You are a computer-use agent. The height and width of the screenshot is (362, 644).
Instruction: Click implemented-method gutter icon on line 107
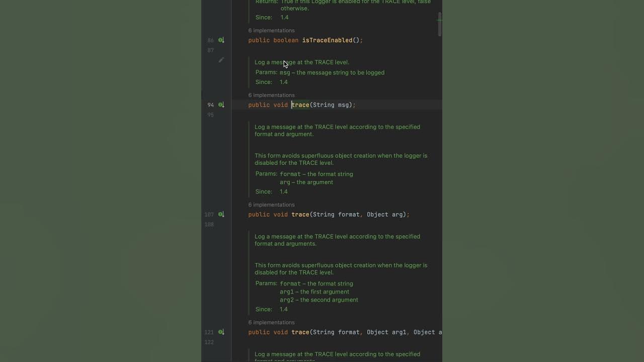pyautogui.click(x=221, y=214)
